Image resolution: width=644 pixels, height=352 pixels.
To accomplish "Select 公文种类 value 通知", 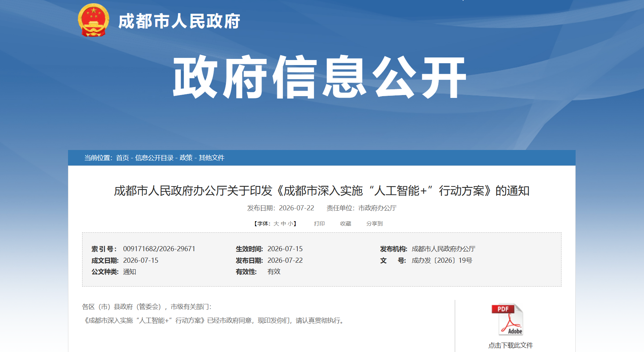I will pos(130,272).
